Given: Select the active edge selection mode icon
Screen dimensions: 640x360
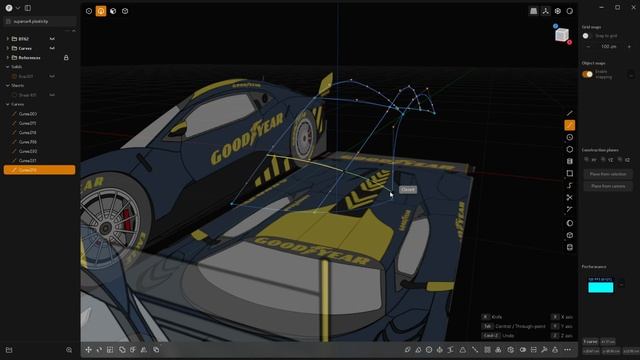Looking at the screenshot, I should click(101, 11).
